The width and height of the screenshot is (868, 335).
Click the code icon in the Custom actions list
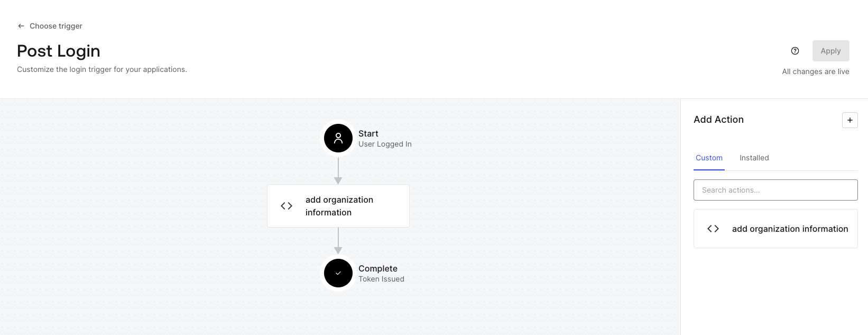pyautogui.click(x=713, y=228)
